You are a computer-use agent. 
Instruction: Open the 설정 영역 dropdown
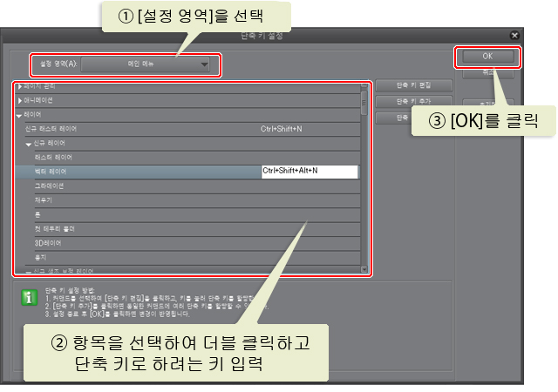coord(146,64)
